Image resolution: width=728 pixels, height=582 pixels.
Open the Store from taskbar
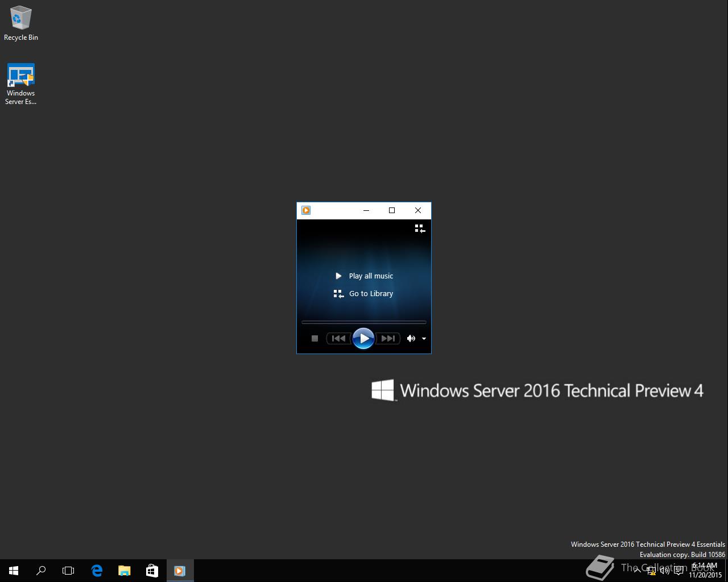(x=152, y=571)
